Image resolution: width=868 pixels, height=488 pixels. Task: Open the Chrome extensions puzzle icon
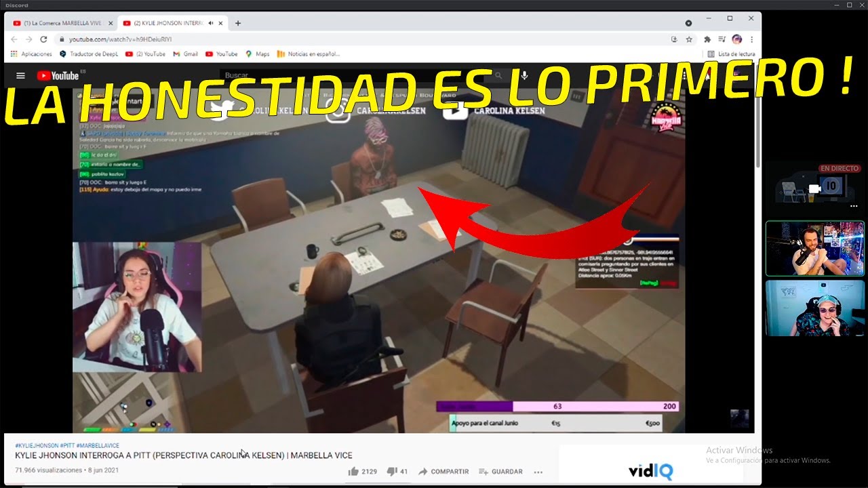tap(707, 39)
